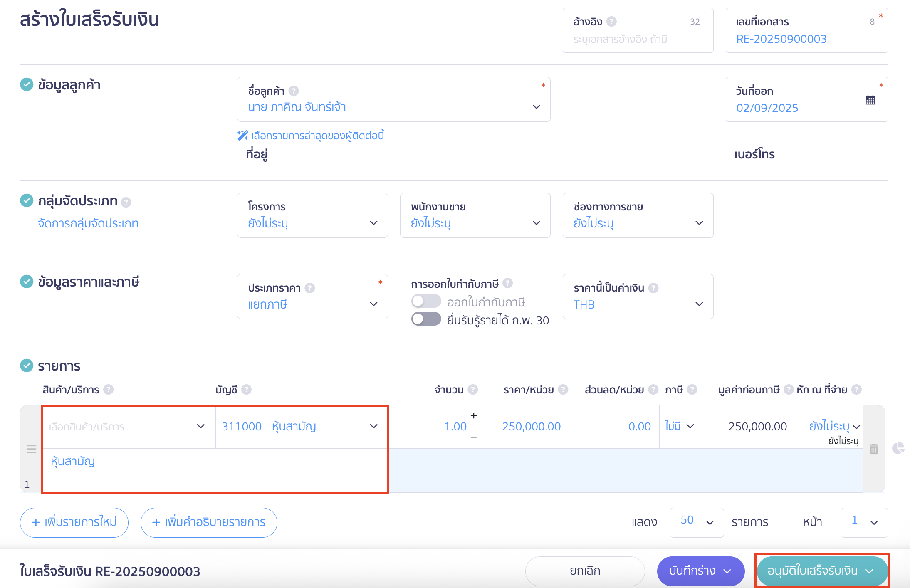The width and height of the screenshot is (910, 588).
Task: Toggle the ออกใบกำกับภาษี switch
Action: pos(426,301)
